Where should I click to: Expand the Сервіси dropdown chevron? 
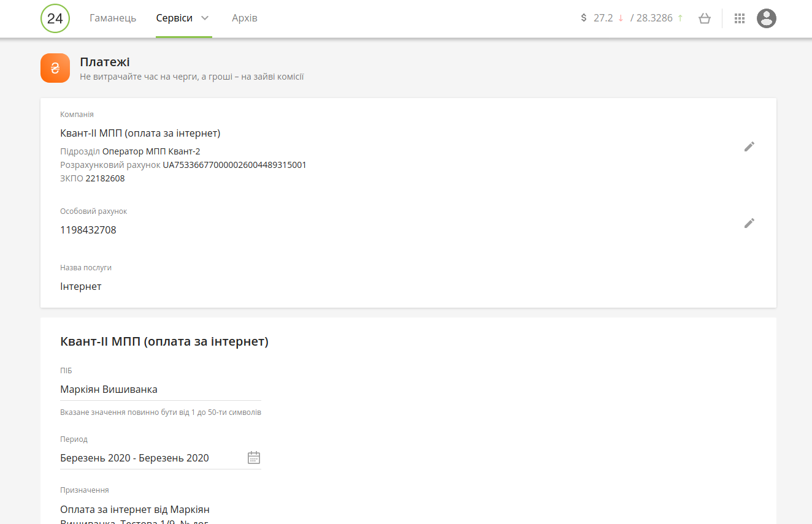pos(205,18)
